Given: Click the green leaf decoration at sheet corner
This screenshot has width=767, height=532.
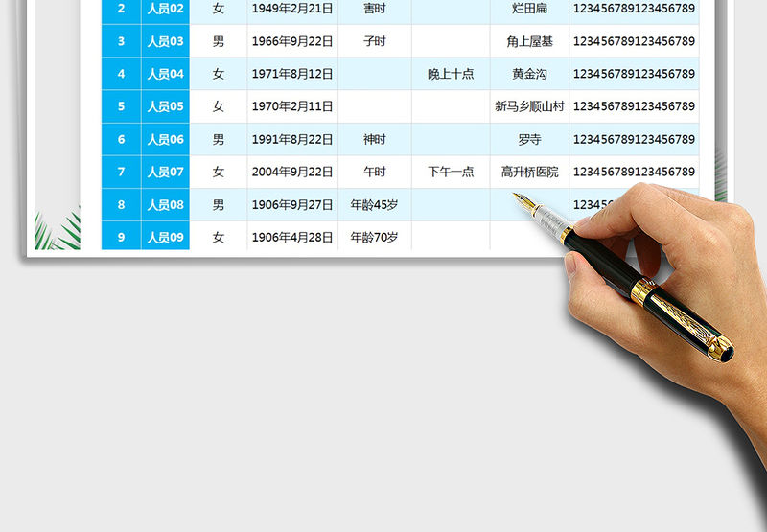Looking at the screenshot, I should [x=58, y=230].
